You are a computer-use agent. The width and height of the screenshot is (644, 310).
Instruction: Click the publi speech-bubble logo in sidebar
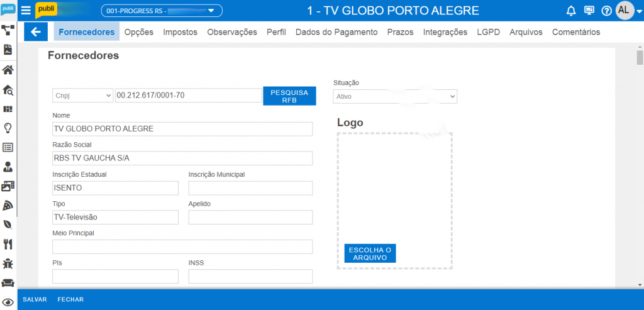tap(8, 9)
